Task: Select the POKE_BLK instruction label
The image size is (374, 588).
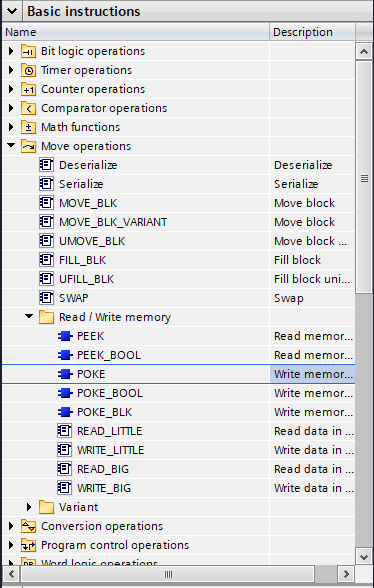Action: (x=104, y=412)
